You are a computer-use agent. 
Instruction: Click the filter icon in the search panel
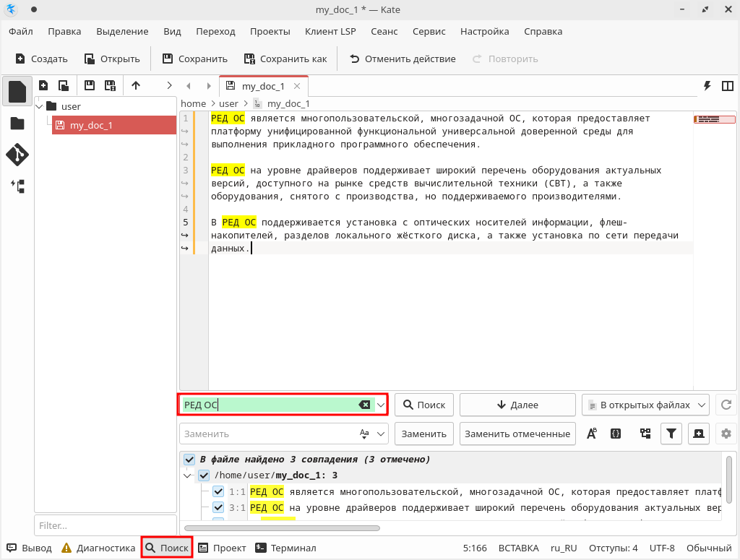click(x=671, y=434)
